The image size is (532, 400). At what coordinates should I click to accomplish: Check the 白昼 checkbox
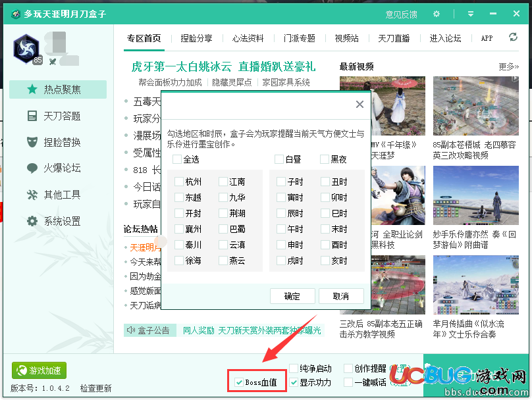point(279,159)
